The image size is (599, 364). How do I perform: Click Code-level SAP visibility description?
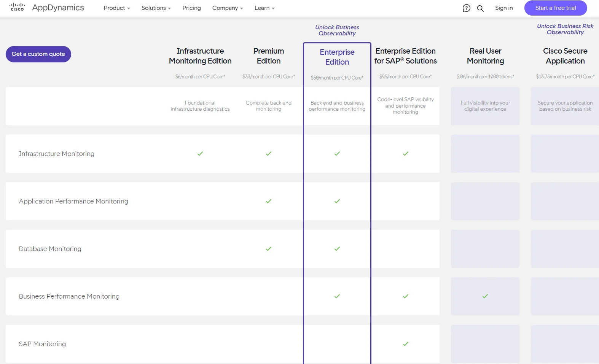[x=406, y=106]
